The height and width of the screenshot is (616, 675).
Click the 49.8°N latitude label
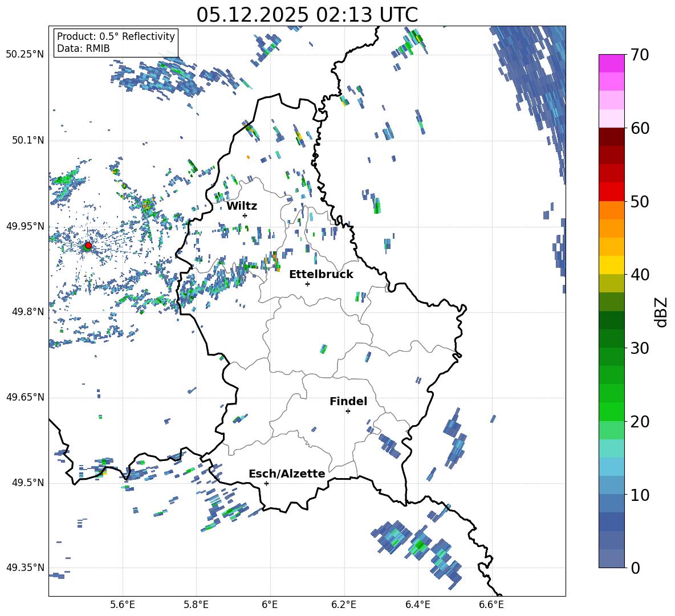pyautogui.click(x=28, y=312)
